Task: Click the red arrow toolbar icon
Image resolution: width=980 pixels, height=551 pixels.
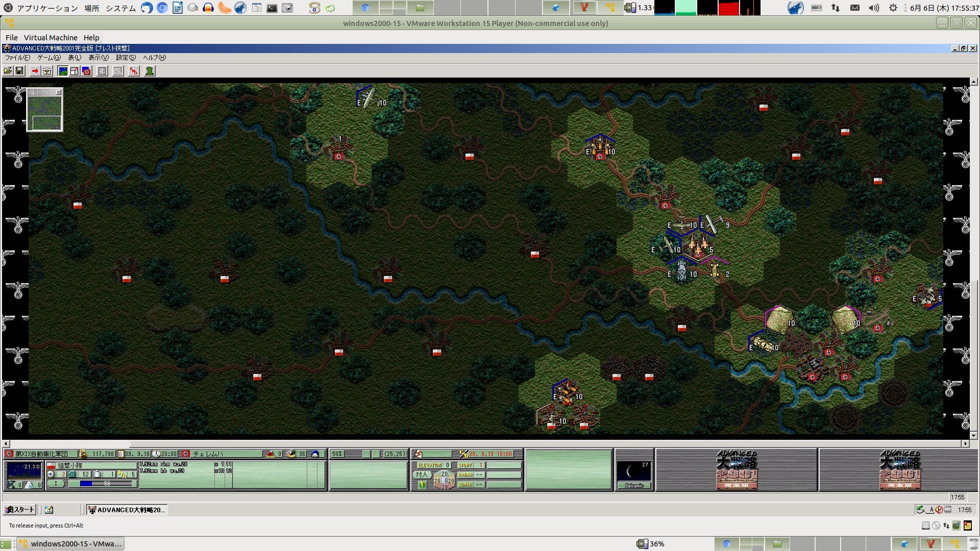Action: (x=35, y=71)
